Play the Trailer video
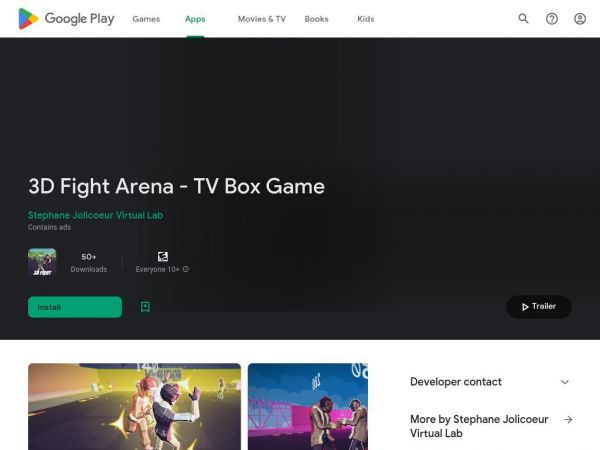This screenshot has width=600, height=450. [x=539, y=307]
